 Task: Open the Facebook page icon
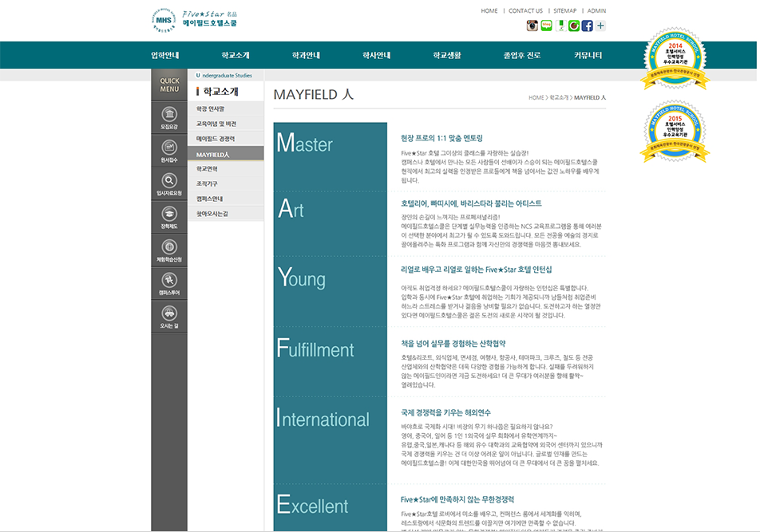pos(587,26)
